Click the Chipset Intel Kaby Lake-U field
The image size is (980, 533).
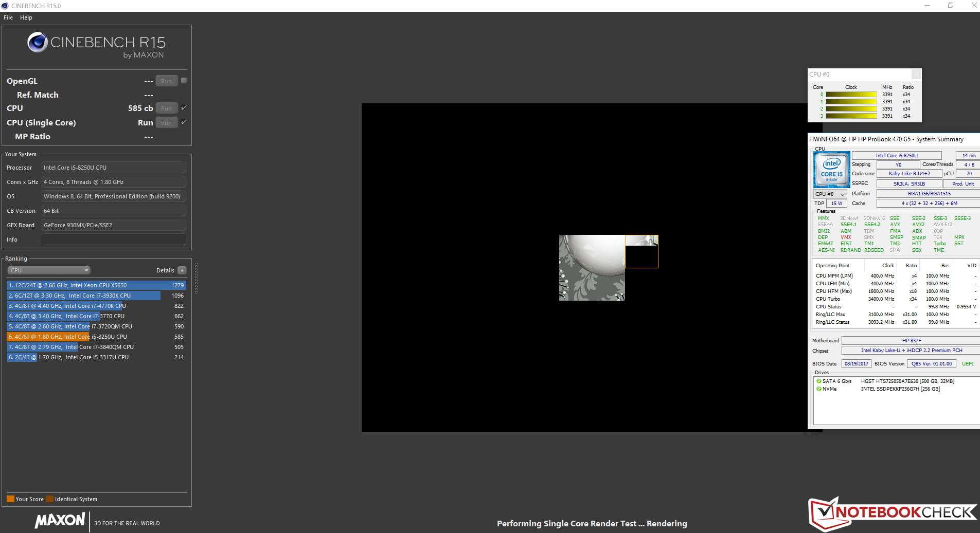911,351
